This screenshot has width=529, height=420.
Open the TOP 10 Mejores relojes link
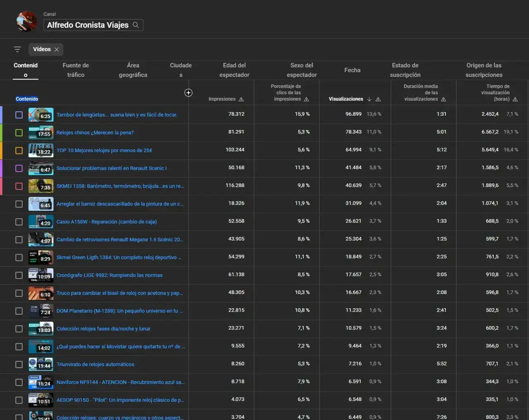104,150
